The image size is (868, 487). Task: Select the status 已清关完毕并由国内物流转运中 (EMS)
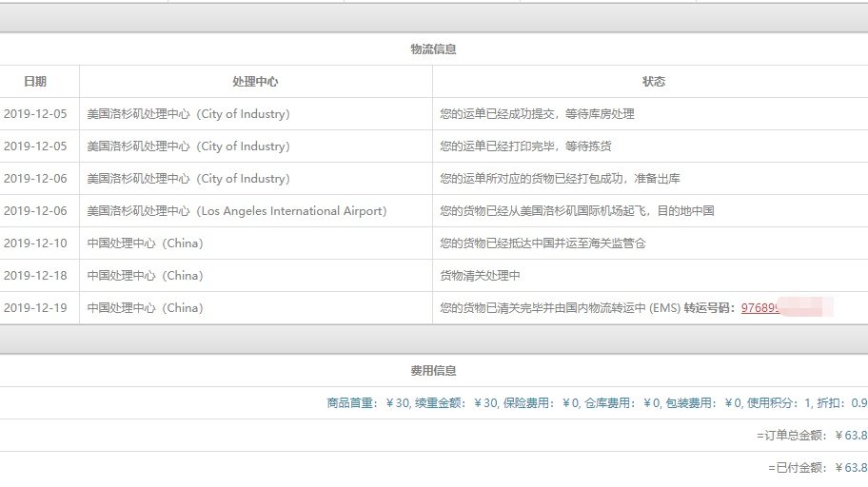tap(561, 307)
